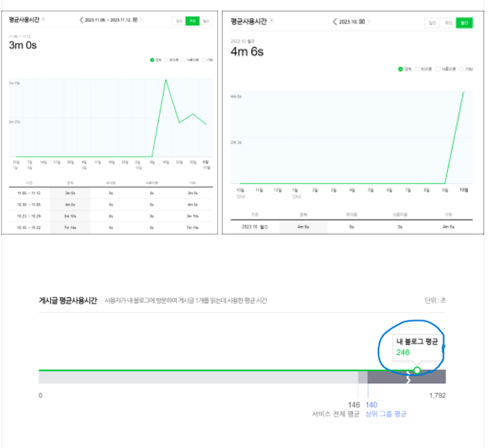Open calendar icon next to 2023.10.
The width and height of the screenshot is (488, 448).
(362, 22)
